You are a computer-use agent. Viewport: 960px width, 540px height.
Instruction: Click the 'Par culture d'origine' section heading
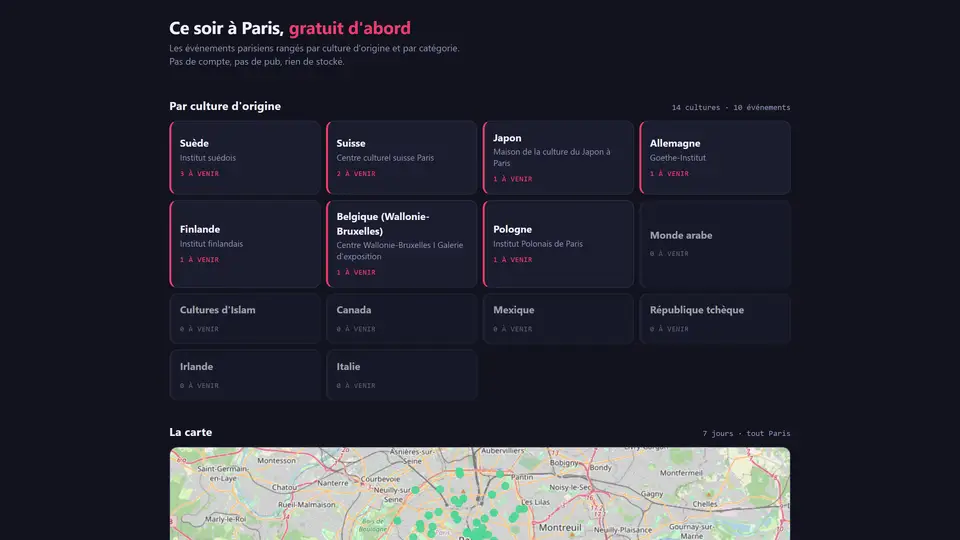(225, 106)
